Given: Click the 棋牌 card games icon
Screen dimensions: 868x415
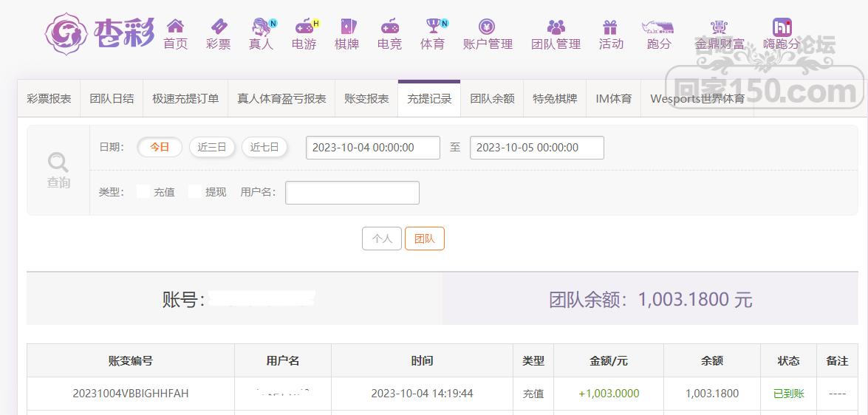Looking at the screenshot, I should (346, 27).
